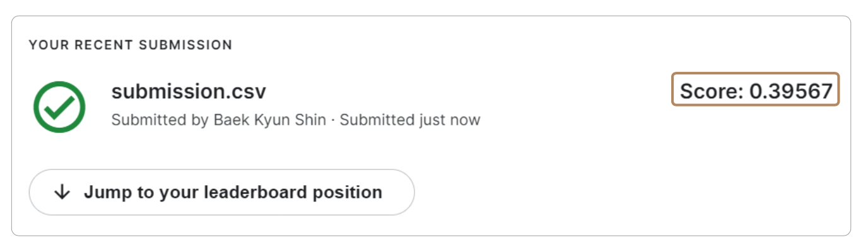Click the dot separator between name and time
The image size is (868, 252).
coord(333,120)
